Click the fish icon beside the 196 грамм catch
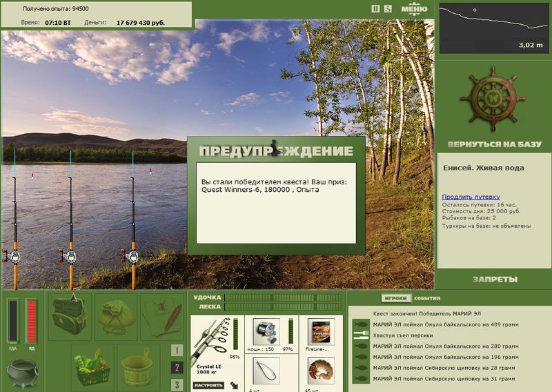 (361, 357)
